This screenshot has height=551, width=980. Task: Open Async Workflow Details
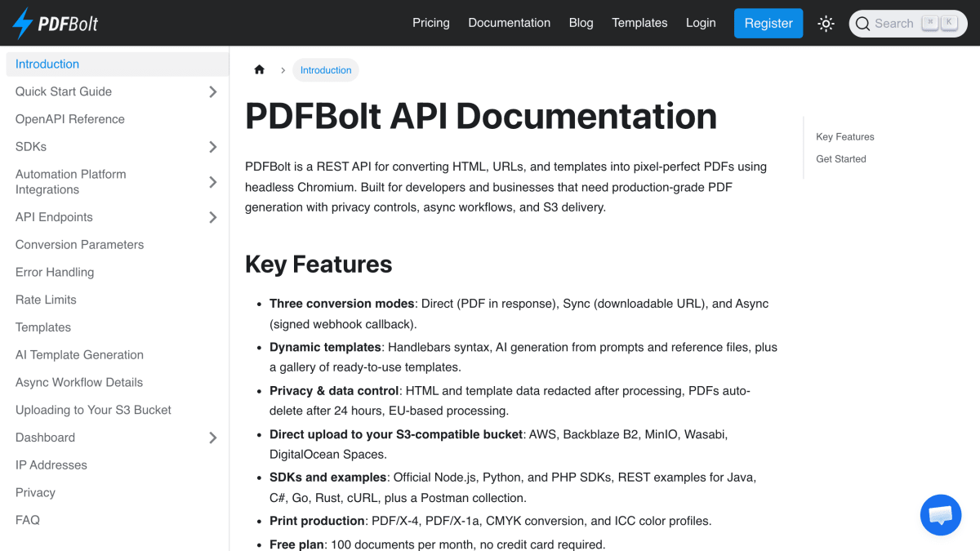click(79, 383)
